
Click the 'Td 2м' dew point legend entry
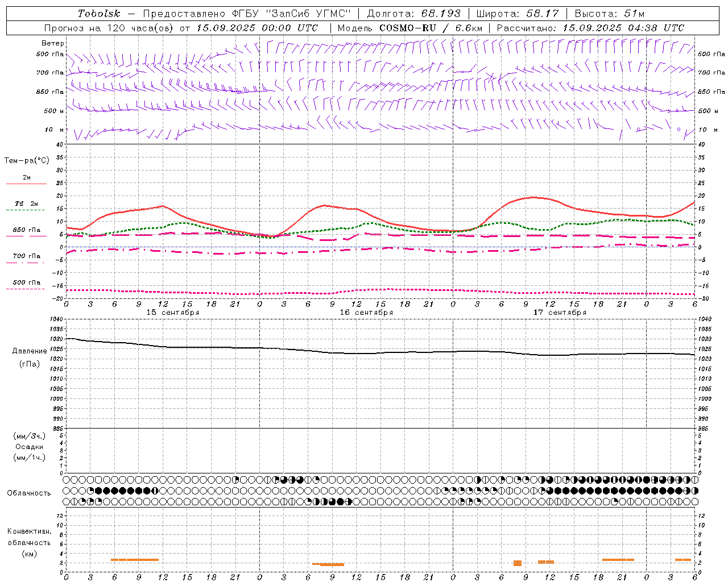[x=27, y=203]
